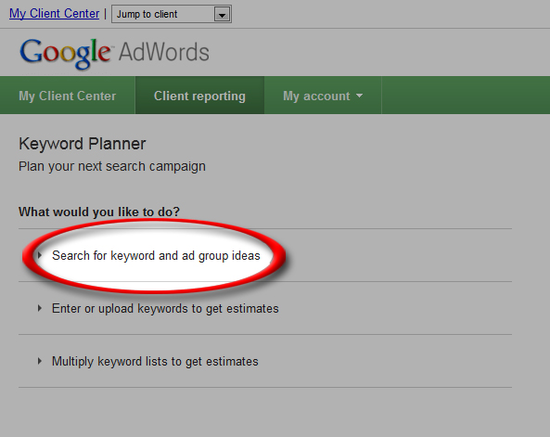Click the colorful Google wordmark
This screenshot has width=550, height=437.
point(65,53)
